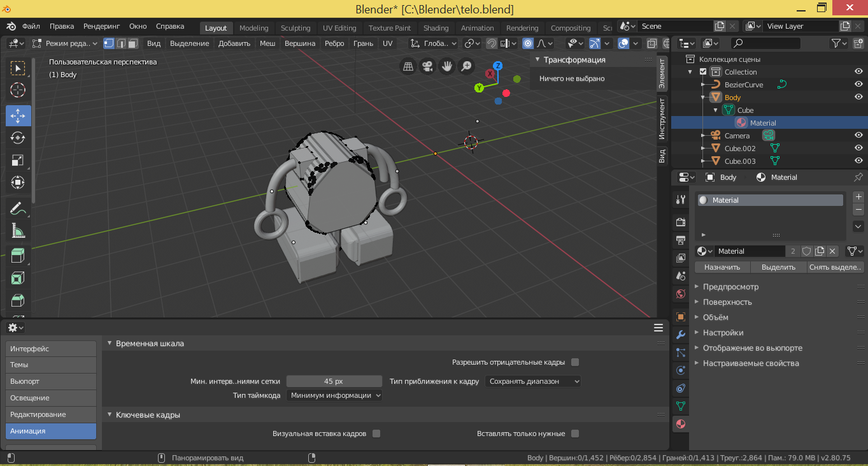This screenshot has width=868, height=466.
Task: Toggle proportional editing button
Action: tap(528, 43)
